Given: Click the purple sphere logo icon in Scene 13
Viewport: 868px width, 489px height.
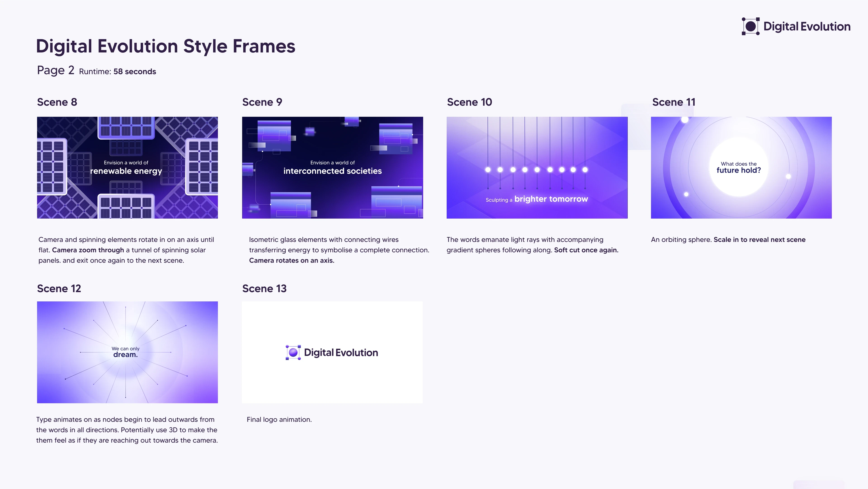Looking at the screenshot, I should click(293, 352).
